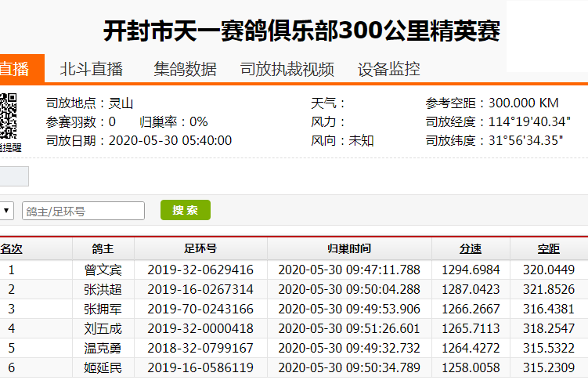
Task: Sort by the 分速 column header
Action: pyautogui.click(x=471, y=249)
